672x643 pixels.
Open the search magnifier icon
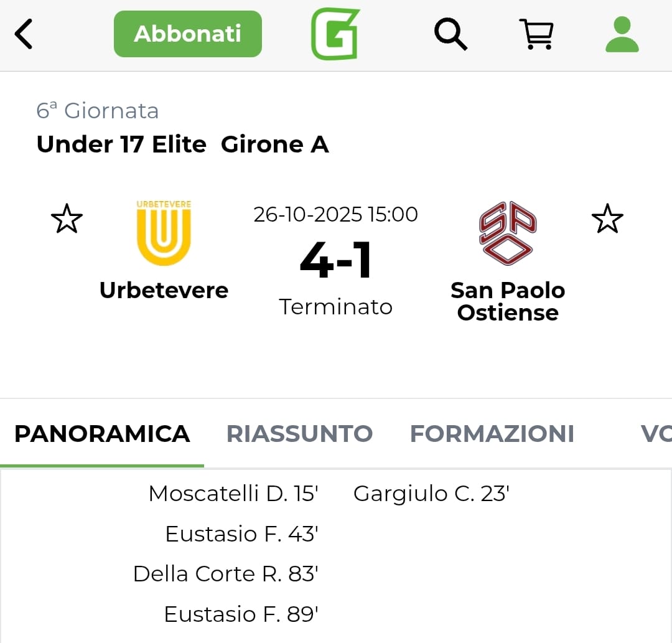coord(450,34)
